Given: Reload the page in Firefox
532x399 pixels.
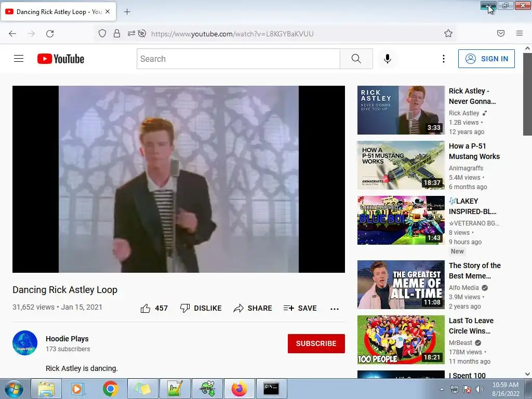Looking at the screenshot, I should coord(50,33).
